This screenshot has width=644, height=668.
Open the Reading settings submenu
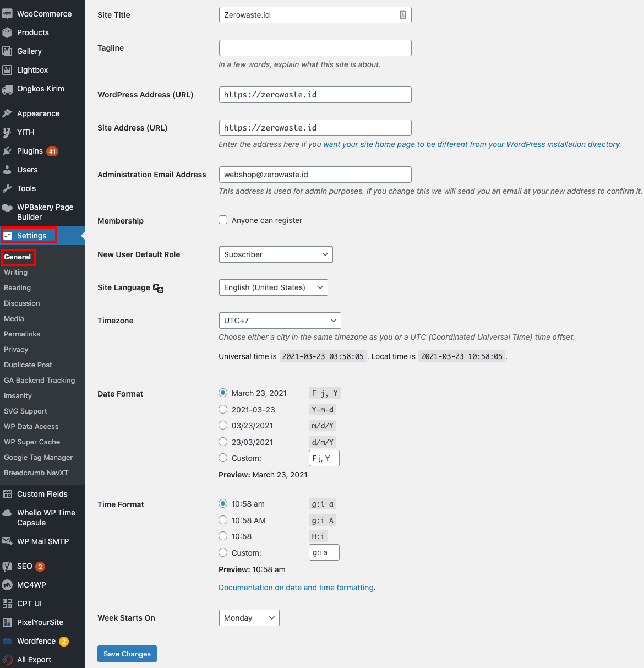tap(18, 288)
